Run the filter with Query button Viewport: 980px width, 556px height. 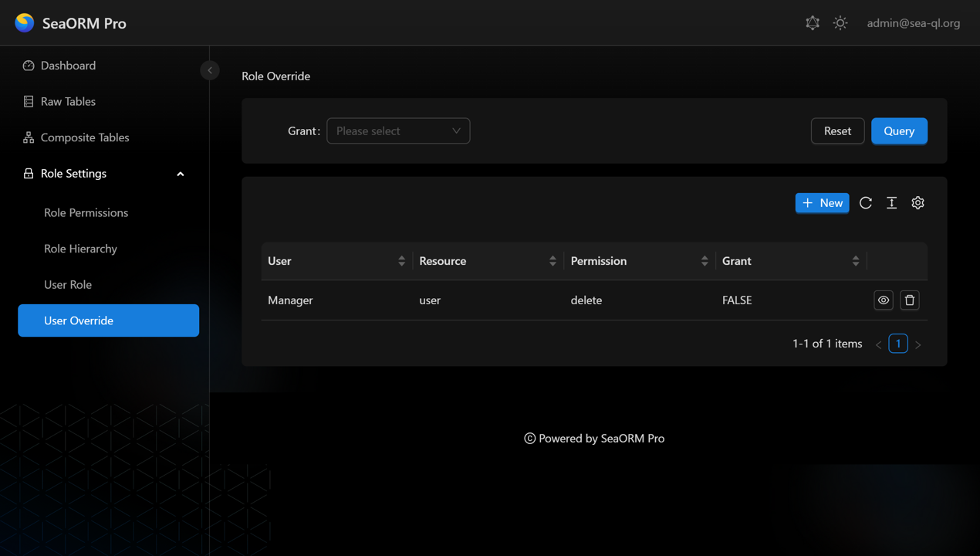coord(899,131)
